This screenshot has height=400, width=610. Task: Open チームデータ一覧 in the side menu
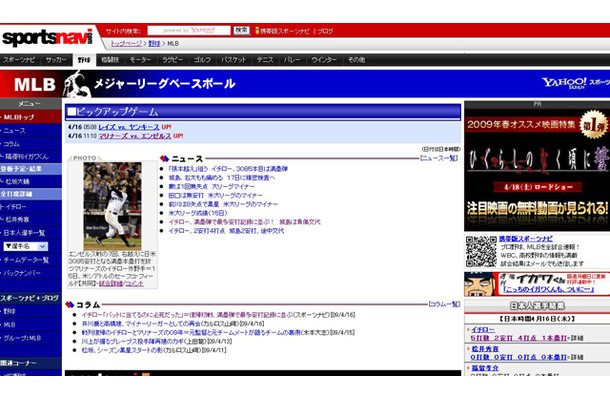(26, 260)
